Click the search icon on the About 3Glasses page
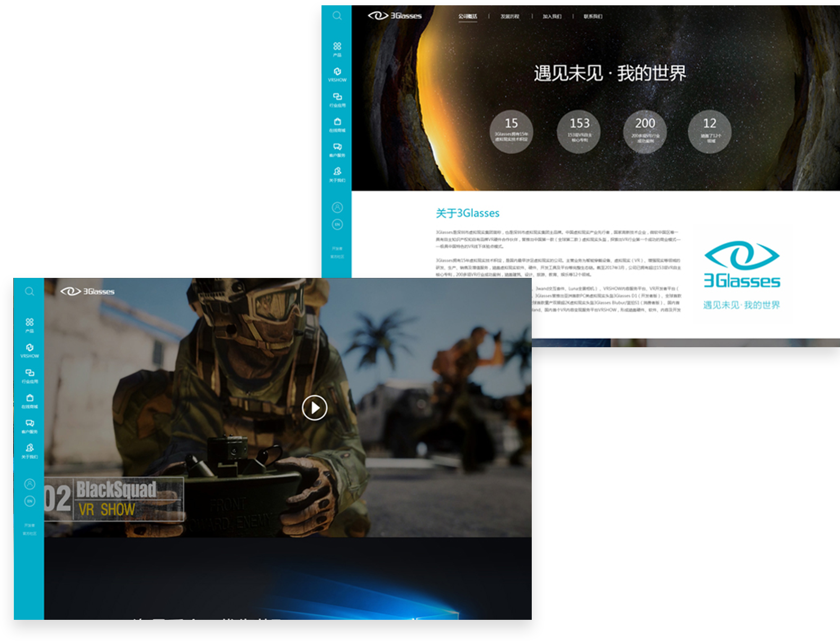This screenshot has height=641, width=840. click(x=337, y=16)
